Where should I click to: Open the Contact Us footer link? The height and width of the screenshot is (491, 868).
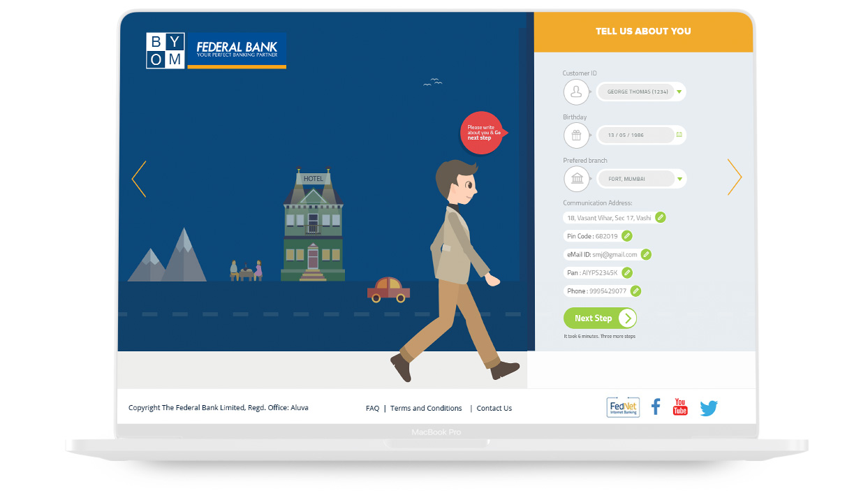tap(494, 409)
